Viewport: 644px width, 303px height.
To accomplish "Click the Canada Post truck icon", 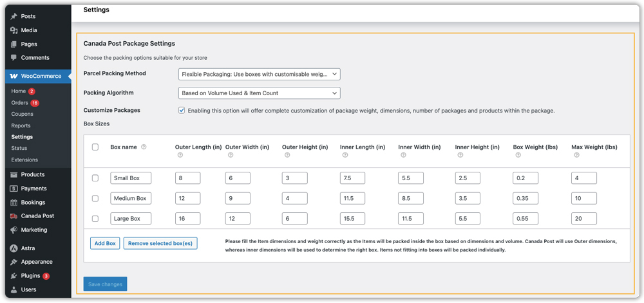I will (14, 216).
